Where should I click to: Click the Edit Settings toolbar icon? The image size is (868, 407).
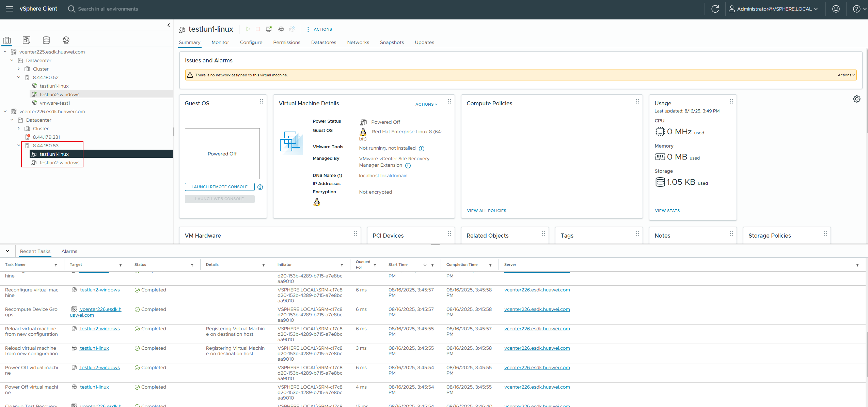pyautogui.click(x=281, y=29)
